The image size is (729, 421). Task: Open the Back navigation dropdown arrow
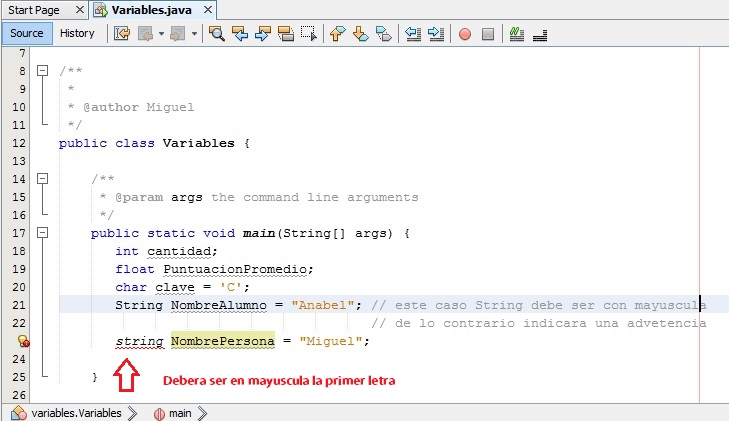pyautogui.click(x=162, y=33)
